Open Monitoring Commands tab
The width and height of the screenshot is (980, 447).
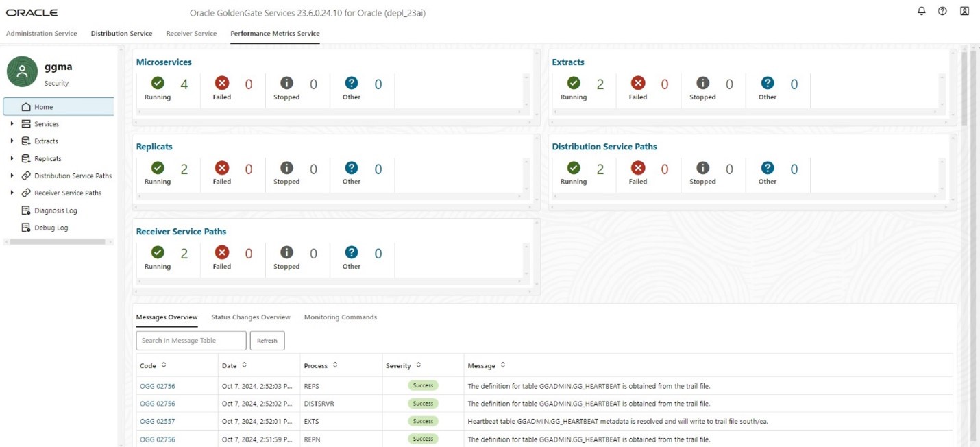(x=341, y=317)
